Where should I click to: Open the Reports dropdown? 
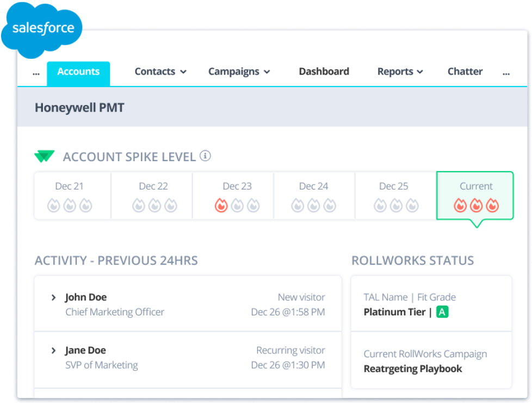click(x=400, y=71)
